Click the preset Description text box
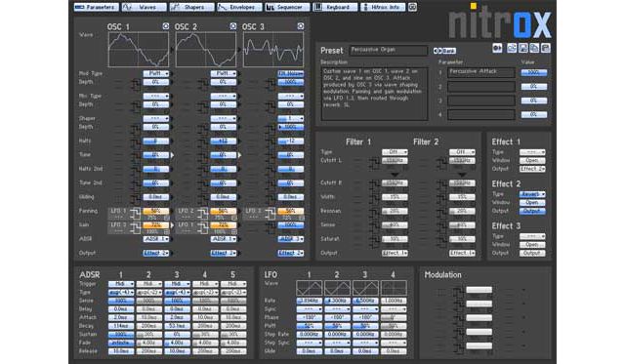 tap(374, 94)
